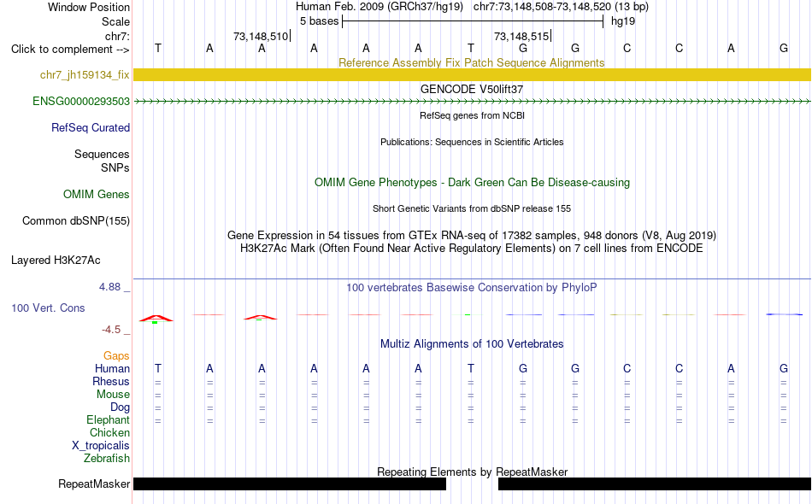Click the Sequences SNPs track label
This screenshot has width=812, height=504.
click(102, 161)
